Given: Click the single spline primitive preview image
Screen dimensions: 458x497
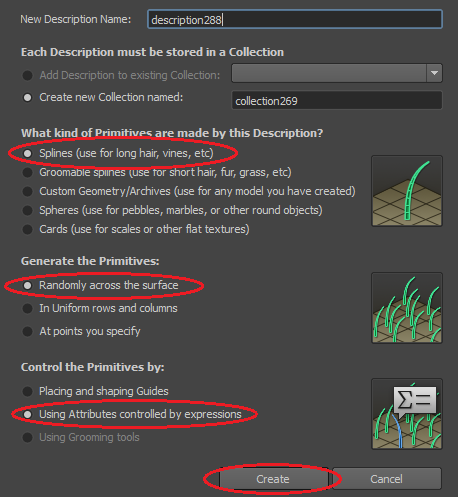Looking at the screenshot, I should point(407,191).
